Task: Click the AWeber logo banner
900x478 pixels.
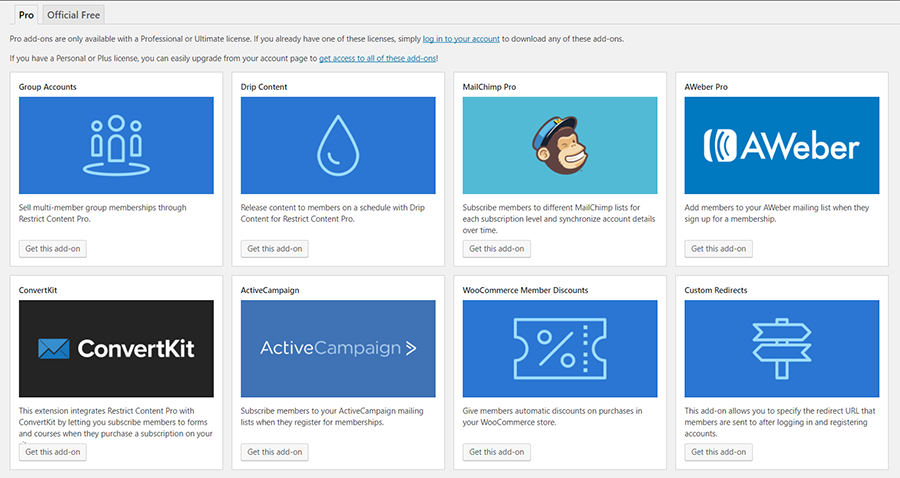Action: 782,145
